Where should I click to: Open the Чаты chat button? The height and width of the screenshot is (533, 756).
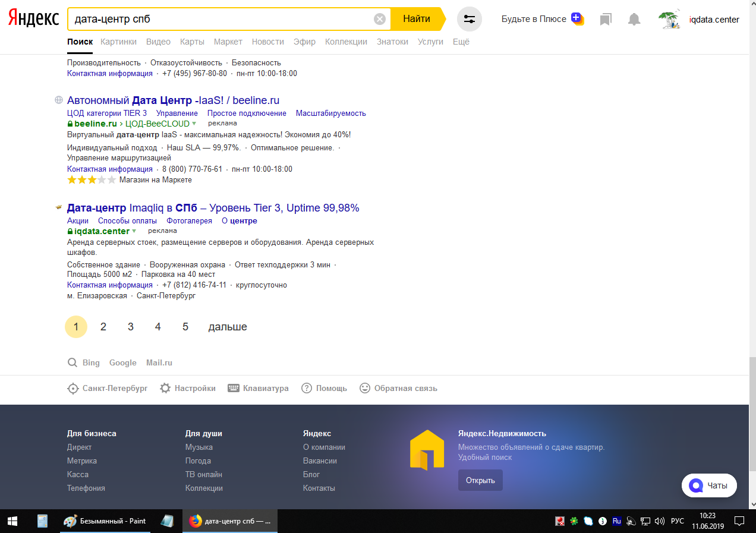[709, 485]
